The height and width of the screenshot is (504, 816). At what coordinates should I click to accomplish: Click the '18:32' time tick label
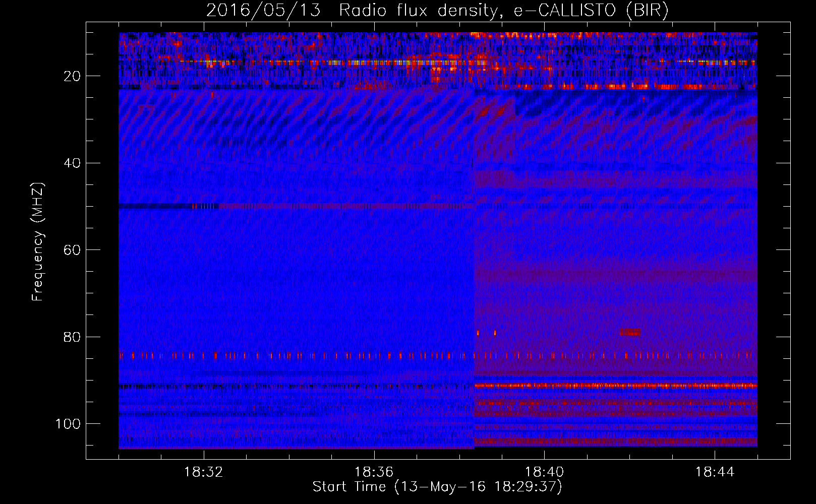pyautogui.click(x=204, y=472)
